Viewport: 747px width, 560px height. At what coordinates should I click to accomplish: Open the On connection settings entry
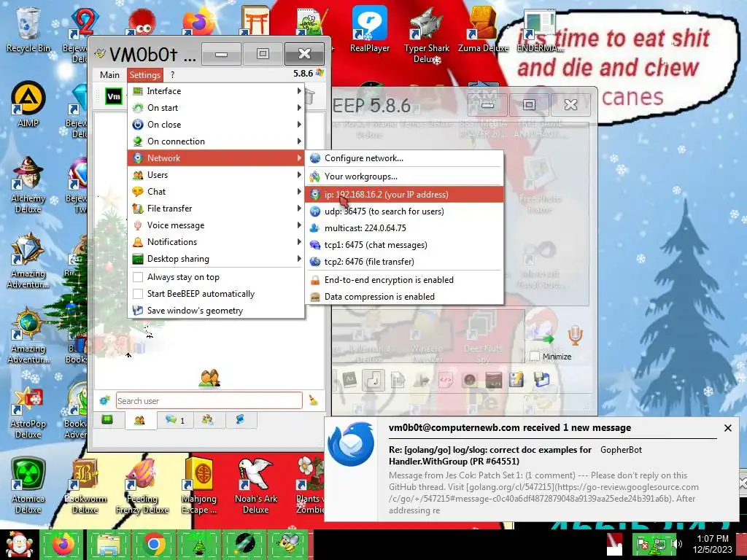(216, 141)
